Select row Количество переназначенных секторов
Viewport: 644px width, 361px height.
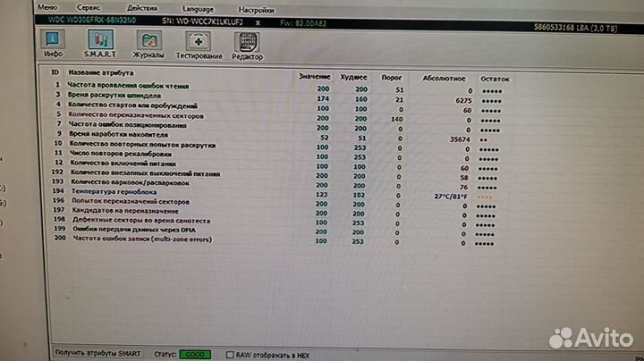click(278, 117)
